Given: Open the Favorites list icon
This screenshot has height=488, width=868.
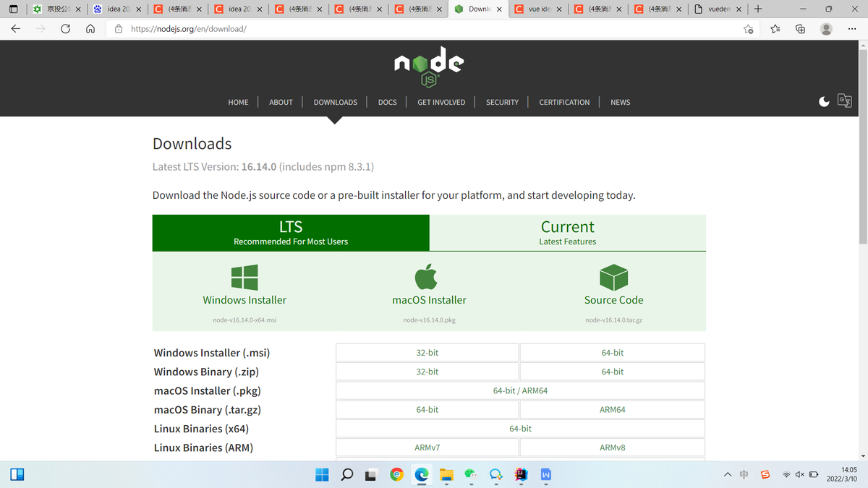Looking at the screenshot, I should (x=775, y=29).
